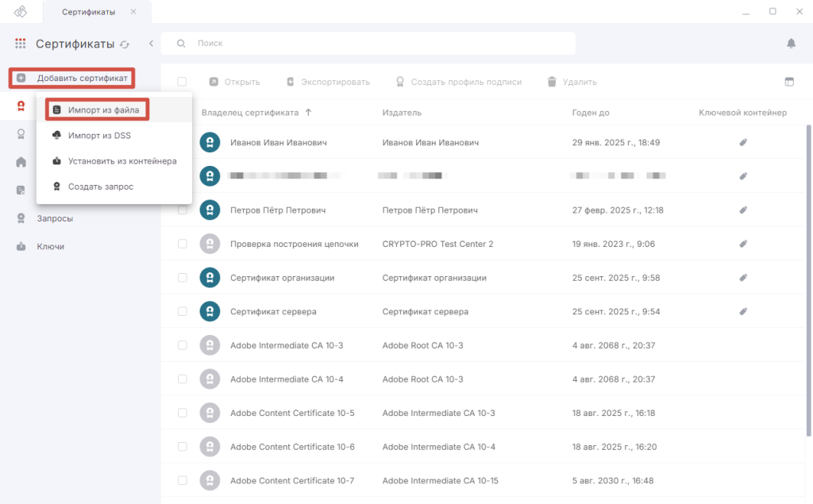Open the red dotted grid apps menu
This screenshot has height=504, width=813.
pos(20,44)
